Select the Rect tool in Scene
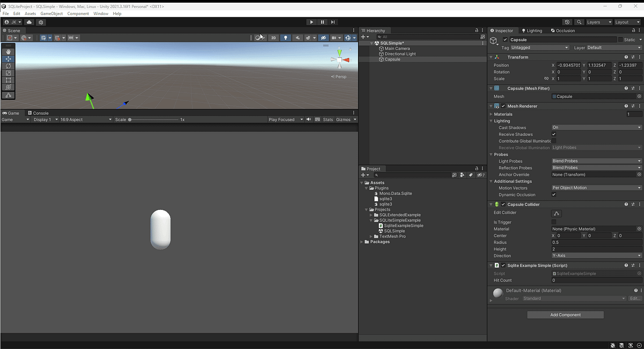The width and height of the screenshot is (644, 349). pos(9,79)
